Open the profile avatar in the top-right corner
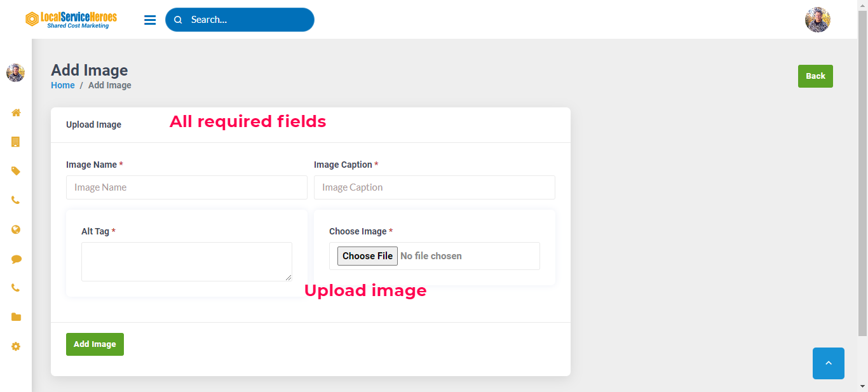 817,20
